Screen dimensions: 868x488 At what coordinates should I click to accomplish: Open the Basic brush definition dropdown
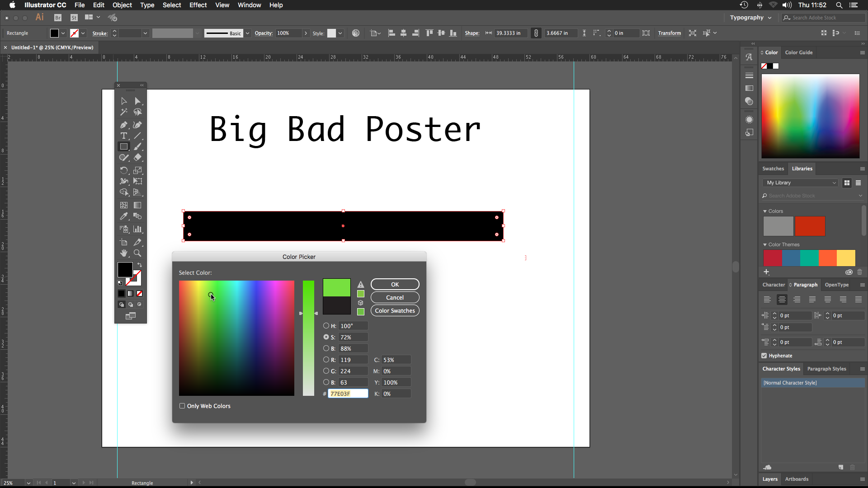247,33
